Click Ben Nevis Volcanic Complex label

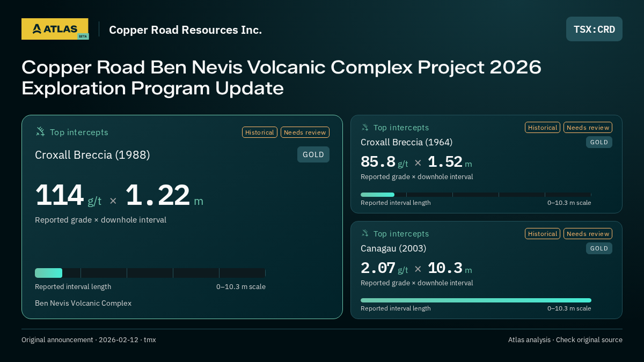(x=83, y=304)
